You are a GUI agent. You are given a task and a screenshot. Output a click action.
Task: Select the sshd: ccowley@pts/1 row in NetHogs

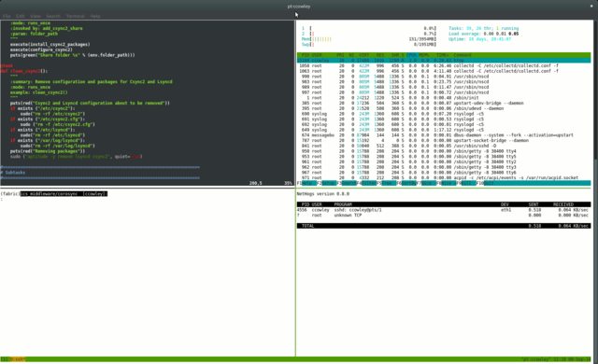pos(444,210)
